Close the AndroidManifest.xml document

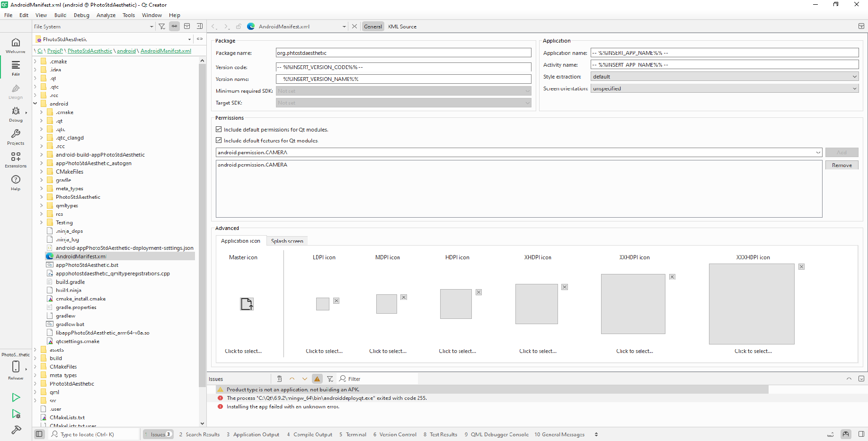click(x=354, y=26)
